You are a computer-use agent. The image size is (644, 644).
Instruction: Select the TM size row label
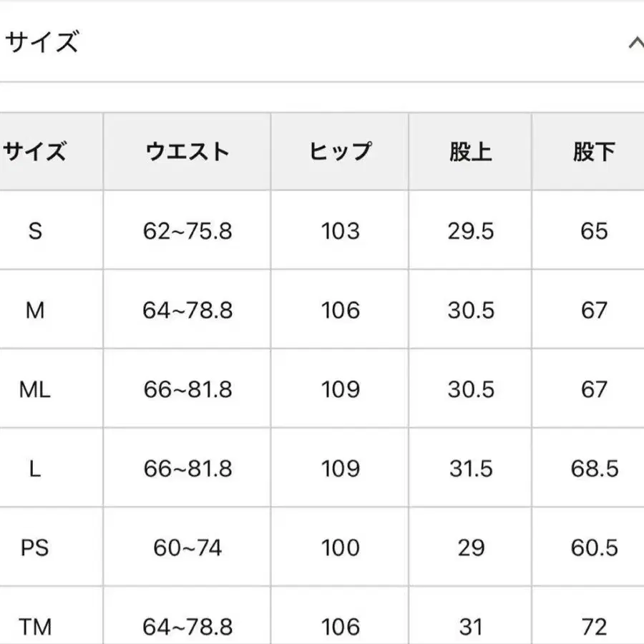click(x=34, y=627)
